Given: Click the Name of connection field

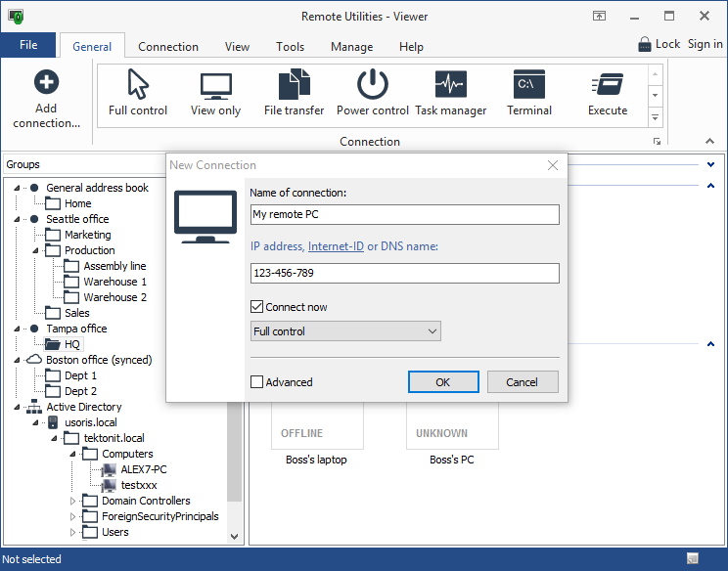Looking at the screenshot, I should (x=404, y=214).
